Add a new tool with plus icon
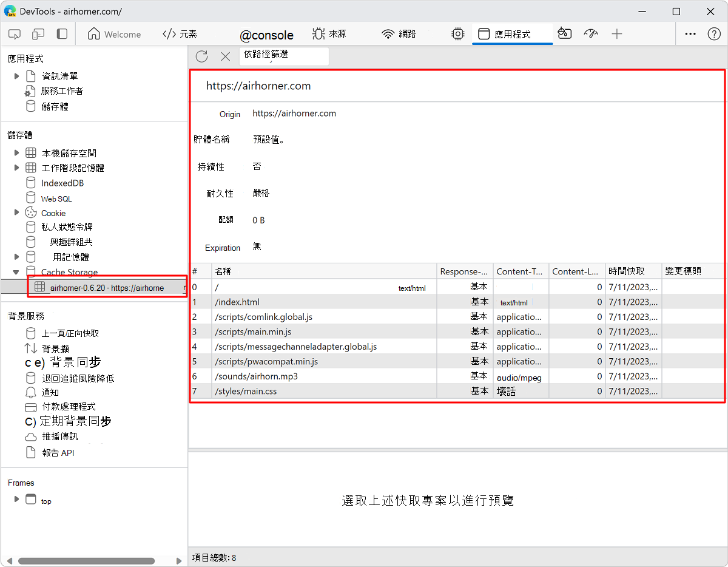This screenshot has height=567, width=728. 617,34
